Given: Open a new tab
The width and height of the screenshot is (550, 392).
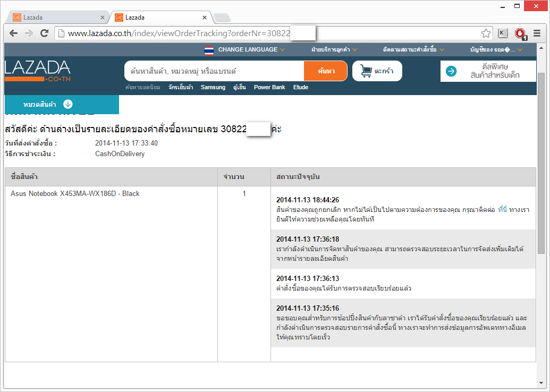Looking at the screenshot, I should point(222,18).
